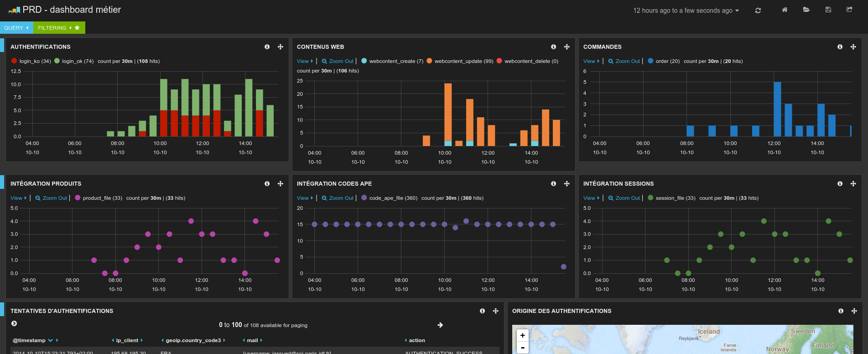Click the save dashboard floppy icon
Screen dimensions: 868x354
(x=828, y=10)
